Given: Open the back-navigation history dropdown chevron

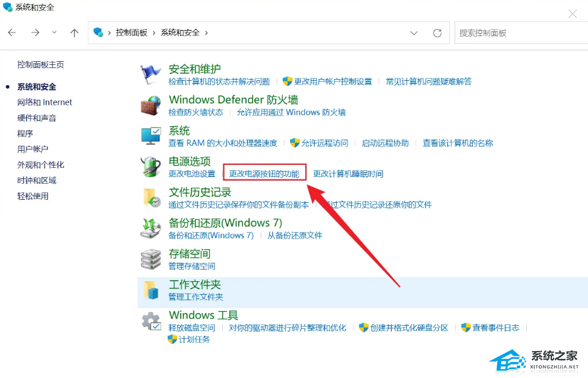Looking at the screenshot, I should click(x=54, y=32).
